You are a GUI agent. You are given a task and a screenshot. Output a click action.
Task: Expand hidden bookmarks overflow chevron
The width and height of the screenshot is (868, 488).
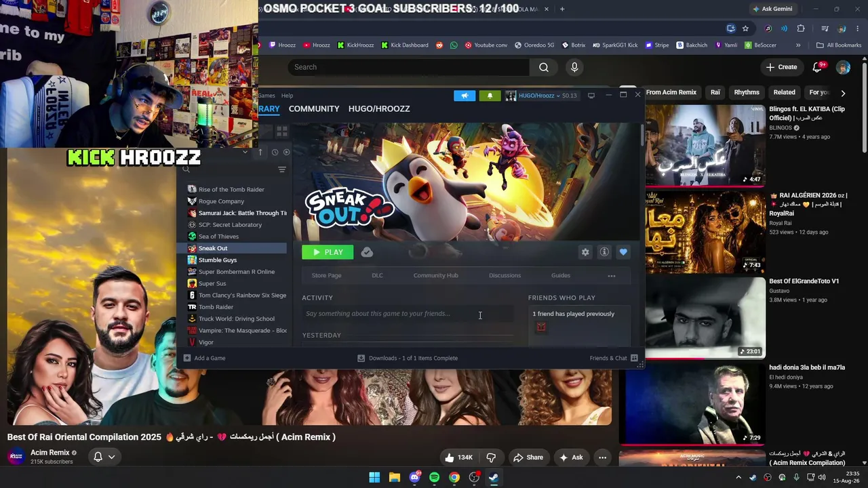point(798,45)
